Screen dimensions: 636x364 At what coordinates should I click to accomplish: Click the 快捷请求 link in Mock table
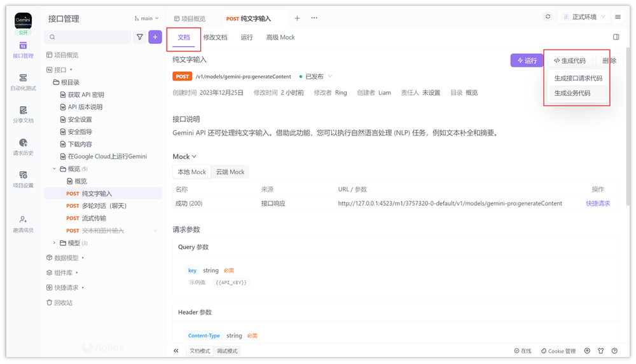598,203
